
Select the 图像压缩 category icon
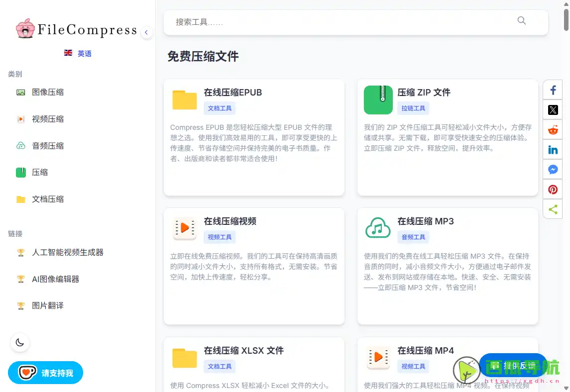20,92
